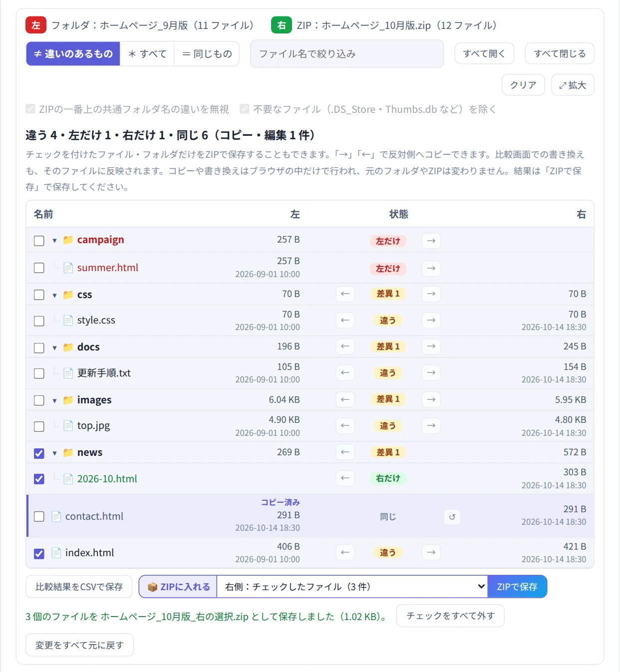Check the contact.html checkbox
The width and height of the screenshot is (620, 672).
pyautogui.click(x=39, y=516)
